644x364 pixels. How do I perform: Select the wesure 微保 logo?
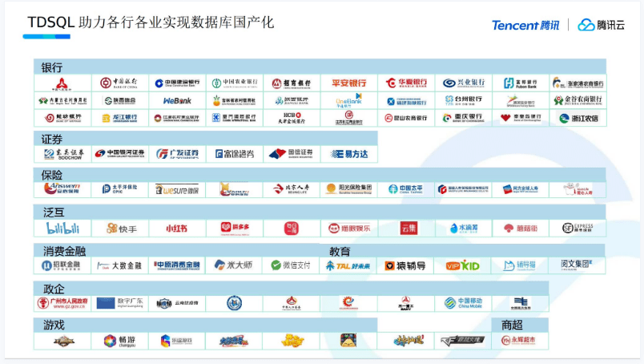click(176, 189)
